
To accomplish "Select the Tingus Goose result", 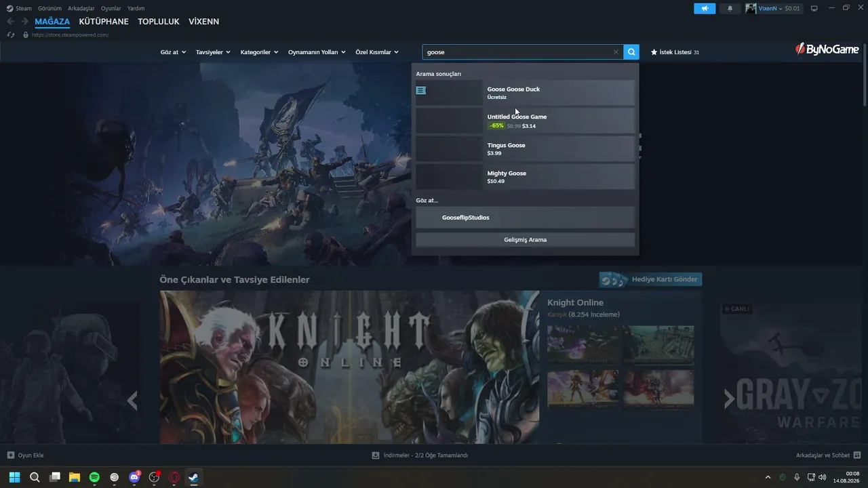I will click(x=526, y=149).
